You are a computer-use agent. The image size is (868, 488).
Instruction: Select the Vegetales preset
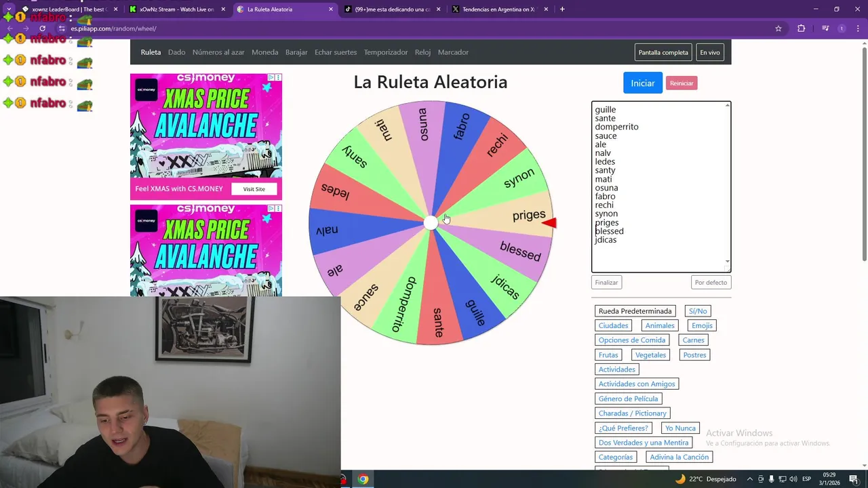[x=650, y=355]
